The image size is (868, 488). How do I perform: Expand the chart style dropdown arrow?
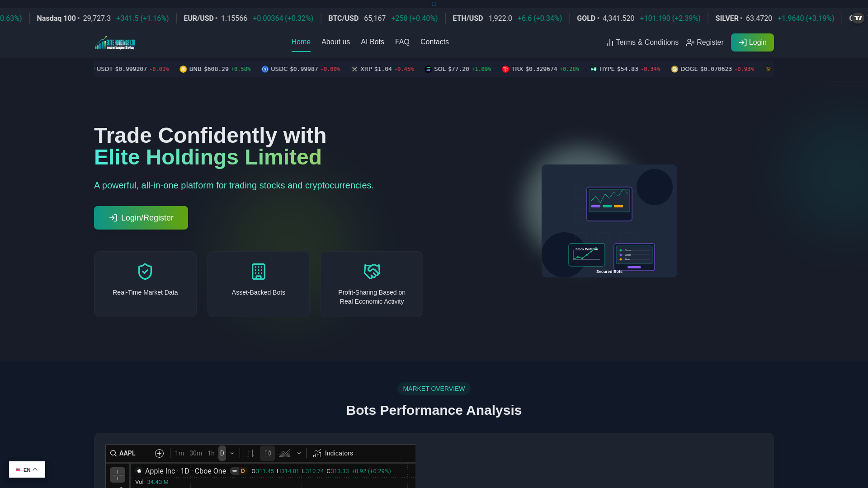tap(299, 453)
